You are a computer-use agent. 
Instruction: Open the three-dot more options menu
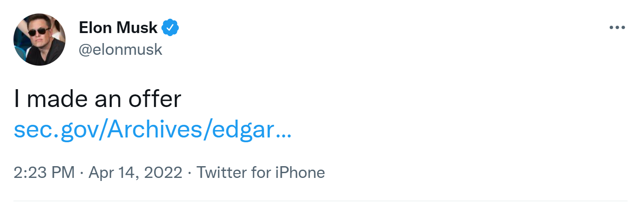pos(617,27)
